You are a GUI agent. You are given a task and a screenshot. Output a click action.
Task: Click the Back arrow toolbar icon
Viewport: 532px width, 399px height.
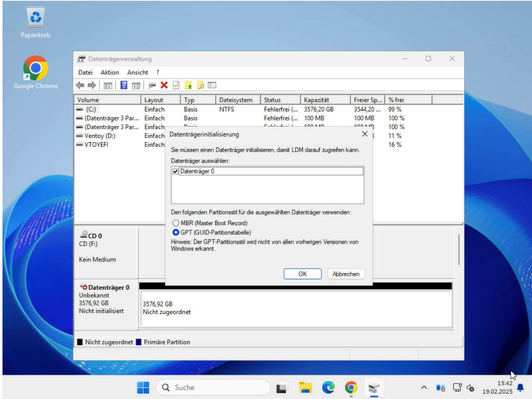80,85
